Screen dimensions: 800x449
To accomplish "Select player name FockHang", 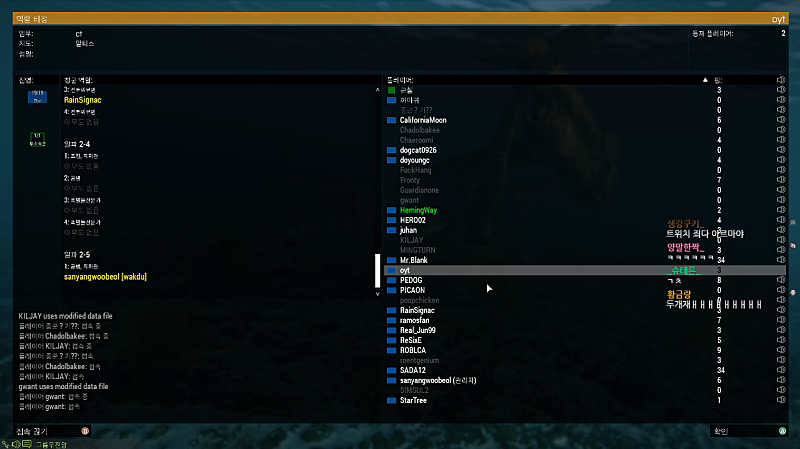I will (x=415, y=170).
